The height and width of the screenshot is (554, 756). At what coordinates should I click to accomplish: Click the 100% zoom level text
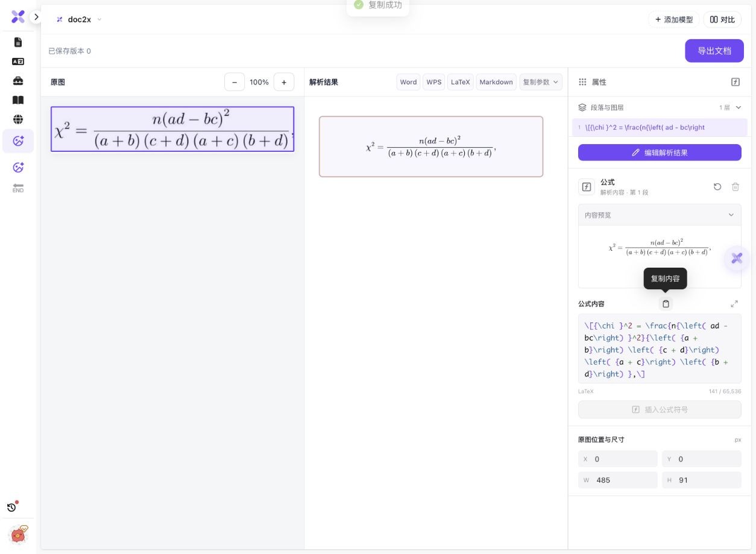pos(259,82)
